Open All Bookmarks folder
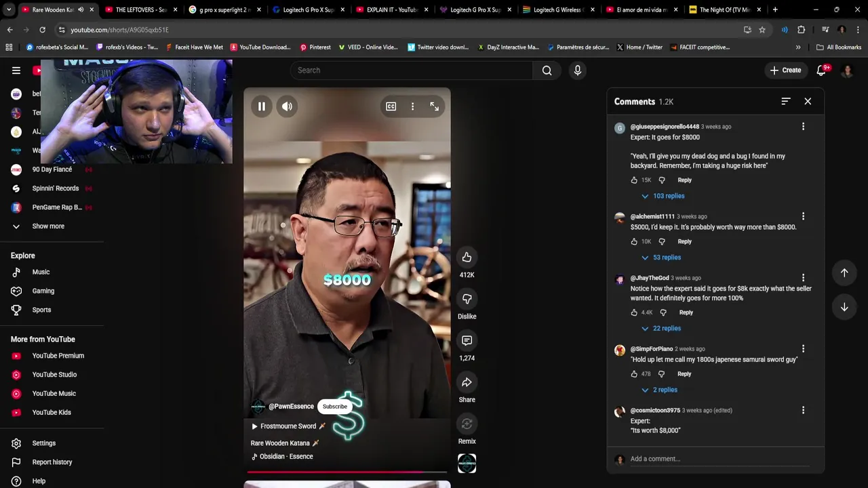 pos(839,47)
